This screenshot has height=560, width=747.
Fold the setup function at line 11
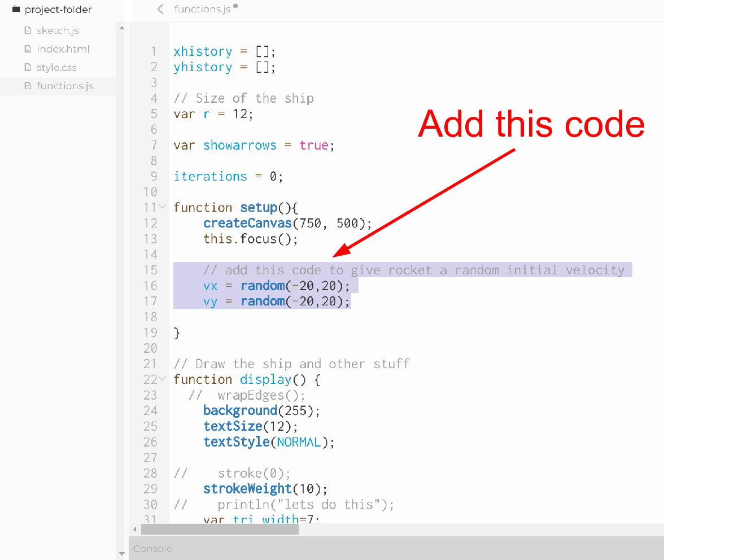163,207
